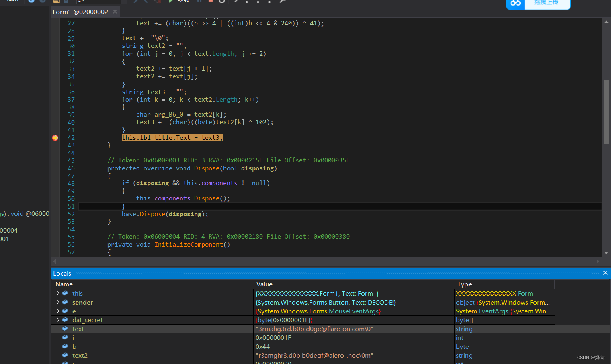The height and width of the screenshot is (364, 611).
Task: Click the cube icon beside 'text' variable
Action: pyautogui.click(x=65, y=329)
